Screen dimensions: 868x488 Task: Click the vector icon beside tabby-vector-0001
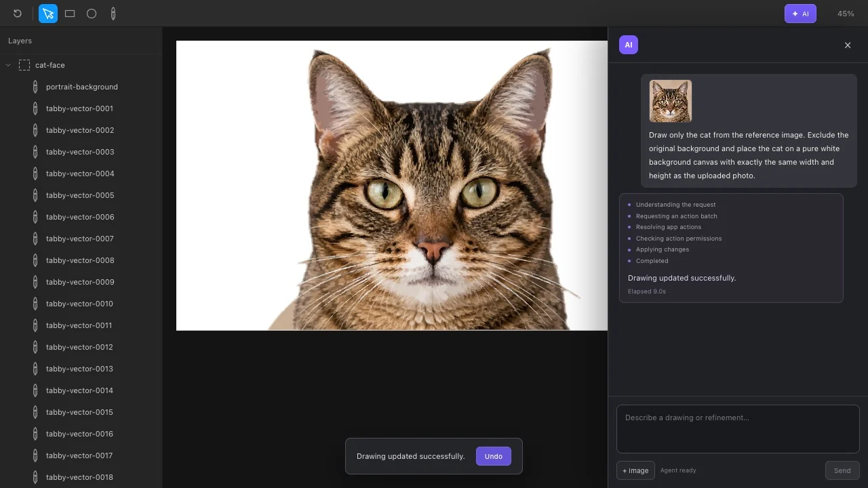35,108
